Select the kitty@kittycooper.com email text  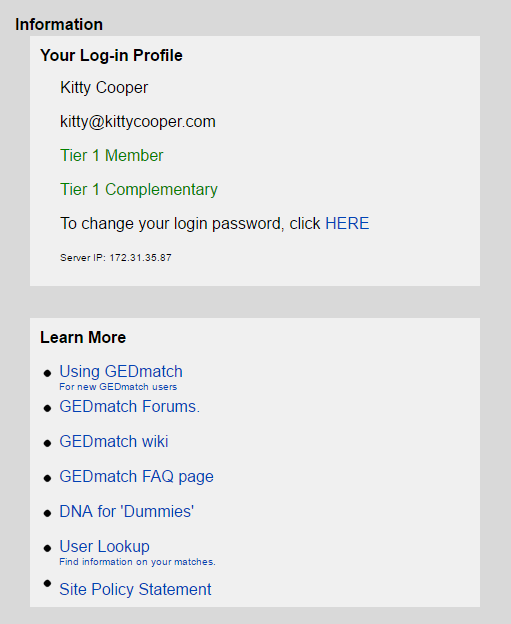138,121
